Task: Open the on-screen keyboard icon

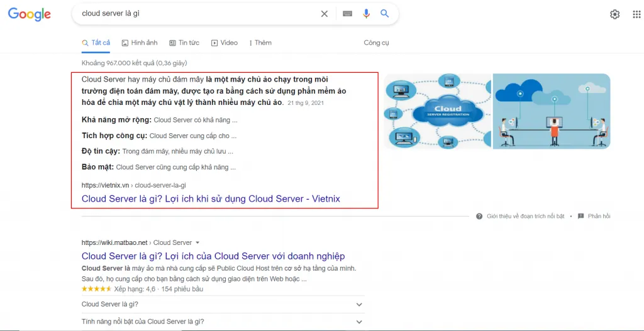Action: click(347, 14)
